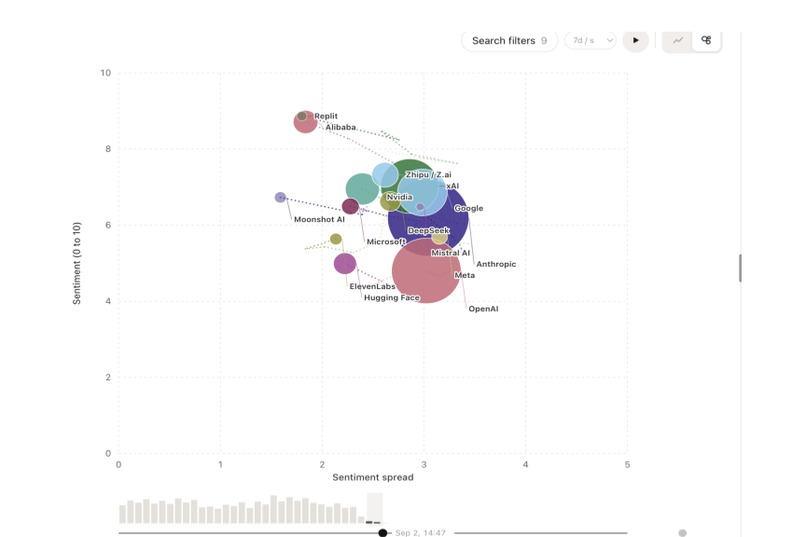Start timeline playback with play button

(x=635, y=40)
